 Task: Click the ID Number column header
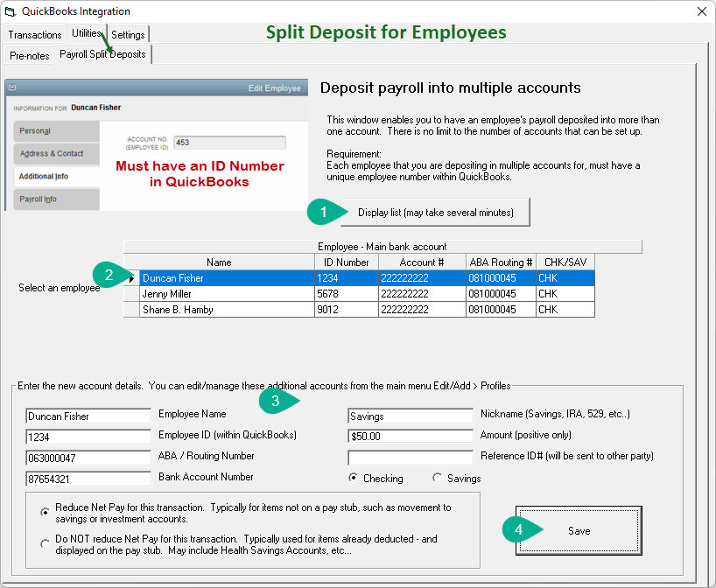pos(346,262)
